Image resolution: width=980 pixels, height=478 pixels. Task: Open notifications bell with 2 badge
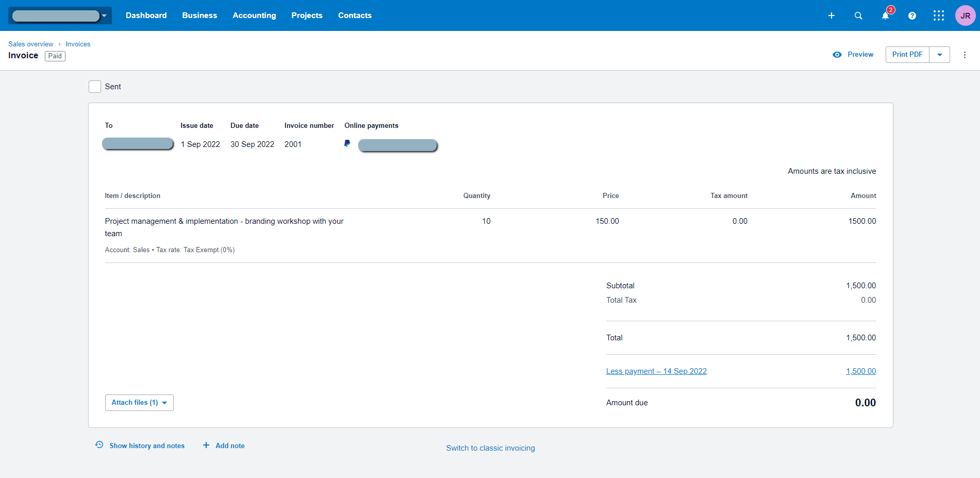886,15
